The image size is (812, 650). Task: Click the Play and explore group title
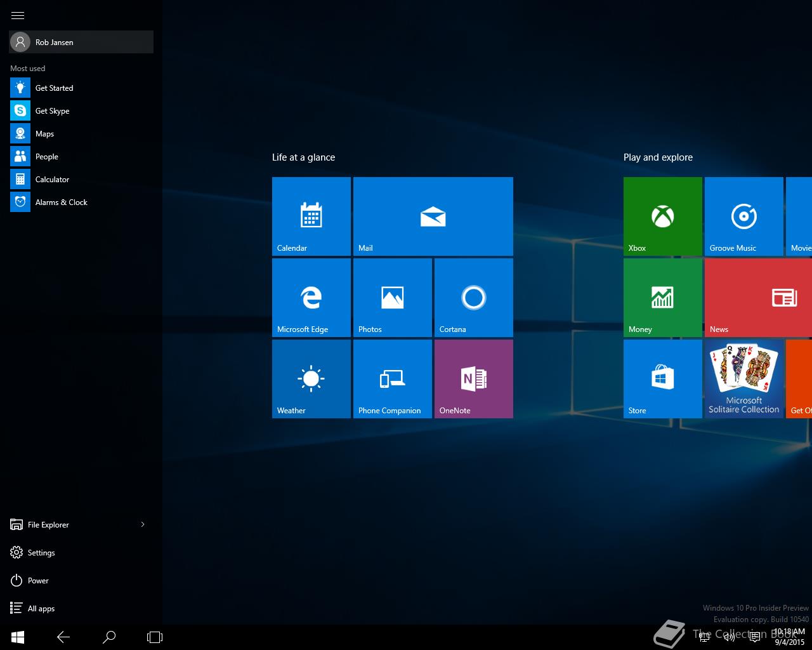click(x=658, y=157)
